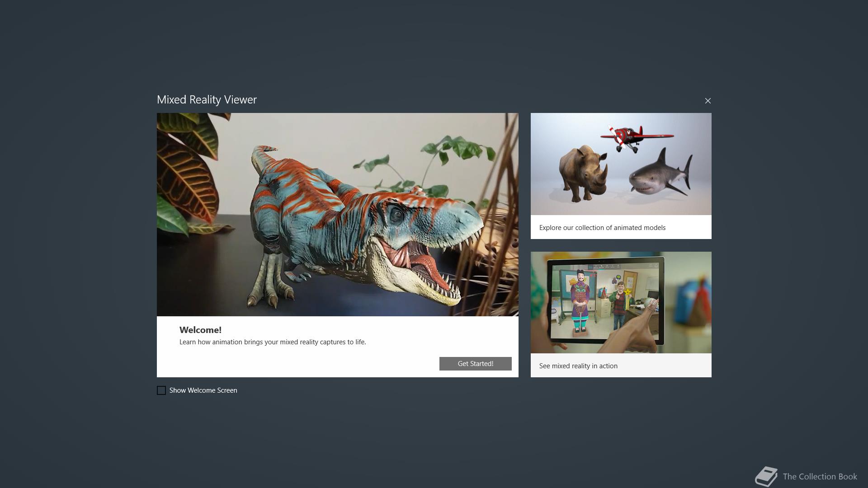
Task: Click the Get Started! button
Action: [x=475, y=364]
